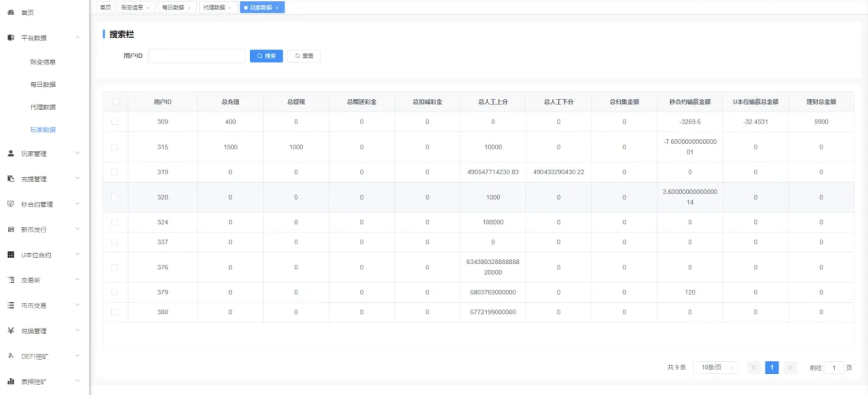This screenshot has height=395, width=868.
Task: Select the checkbox for user 376
Action: pyautogui.click(x=115, y=267)
